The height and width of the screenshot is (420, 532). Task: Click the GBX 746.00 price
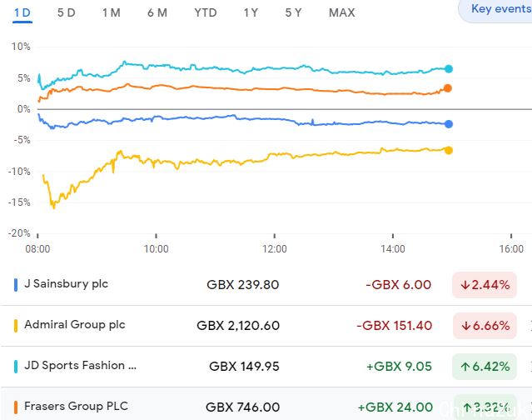tap(242, 407)
